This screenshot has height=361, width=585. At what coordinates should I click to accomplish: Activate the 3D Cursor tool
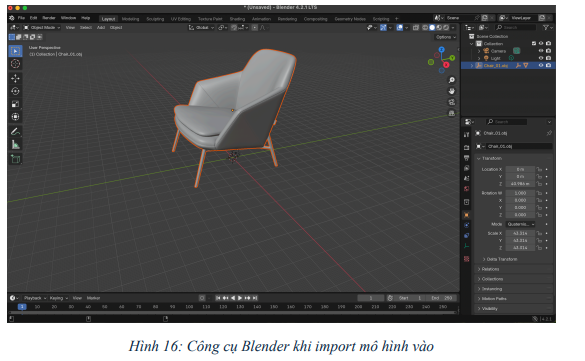pyautogui.click(x=15, y=64)
